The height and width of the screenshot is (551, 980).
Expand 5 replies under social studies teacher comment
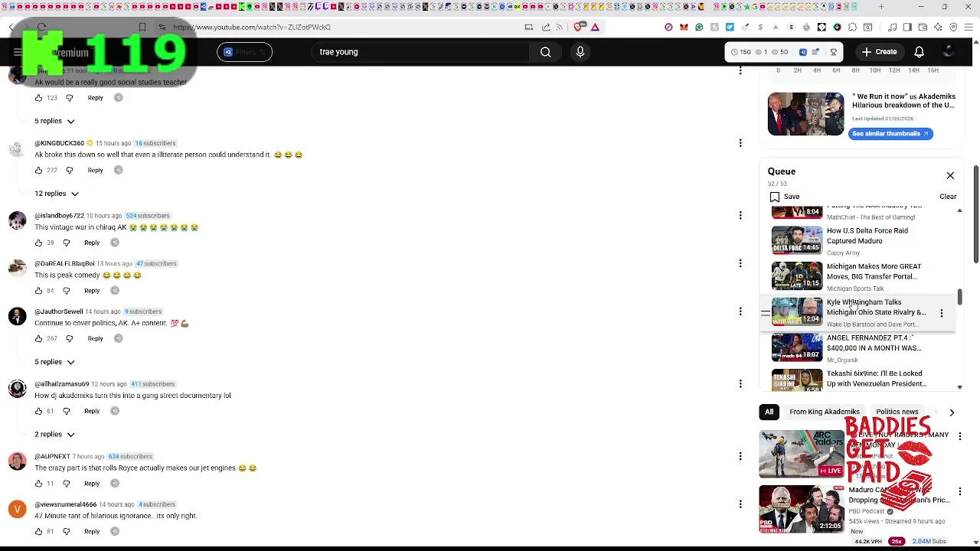[x=54, y=121]
